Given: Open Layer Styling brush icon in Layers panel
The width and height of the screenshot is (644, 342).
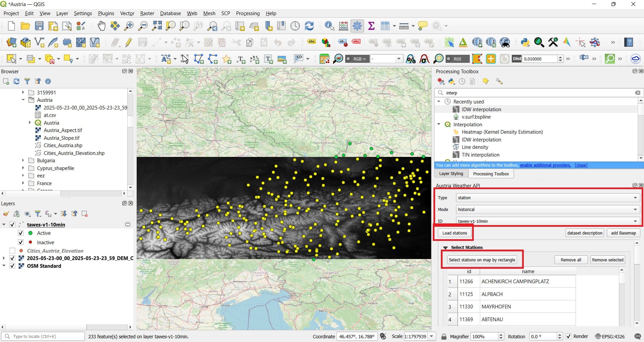Looking at the screenshot, I should coord(6,214).
